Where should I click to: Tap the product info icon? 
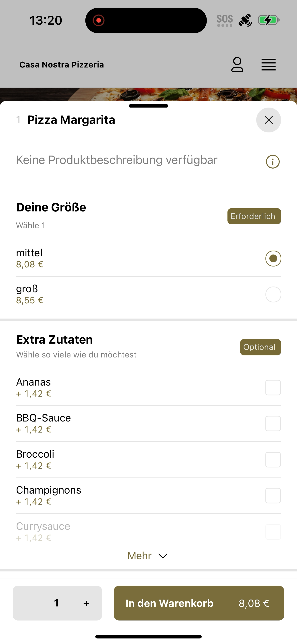pos(273,162)
